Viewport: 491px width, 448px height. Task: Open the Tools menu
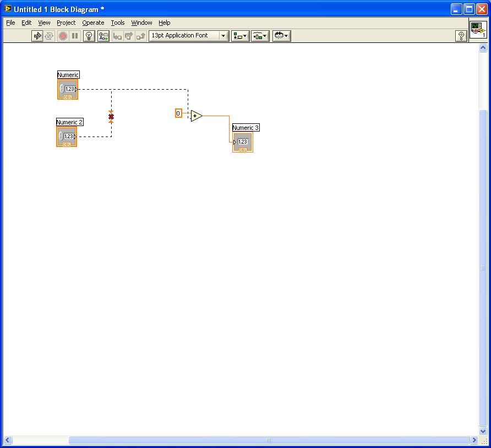click(x=118, y=23)
